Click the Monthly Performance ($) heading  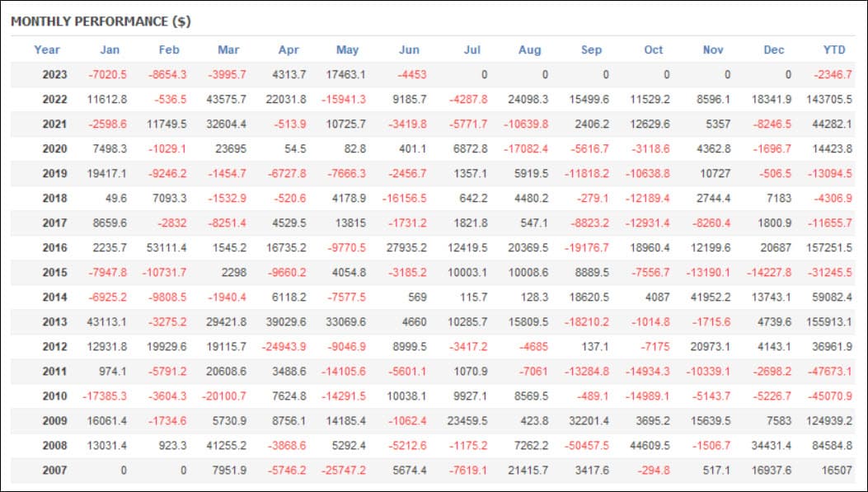click(101, 21)
